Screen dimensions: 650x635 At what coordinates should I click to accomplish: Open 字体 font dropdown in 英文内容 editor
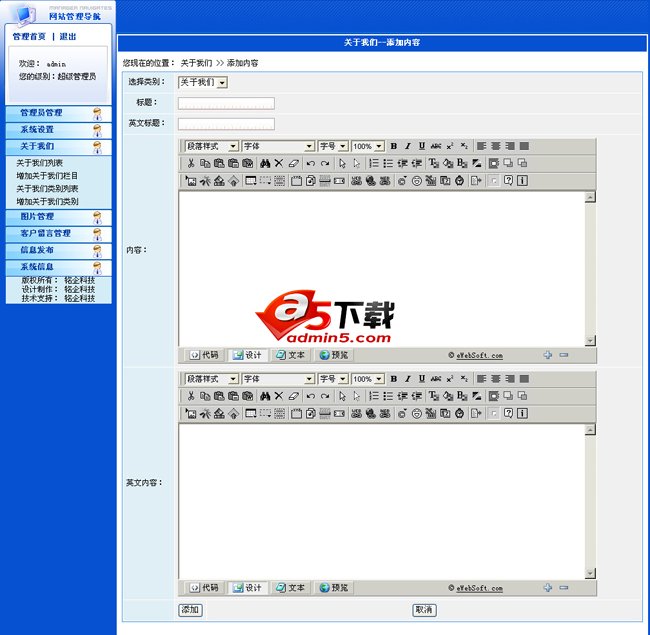278,378
